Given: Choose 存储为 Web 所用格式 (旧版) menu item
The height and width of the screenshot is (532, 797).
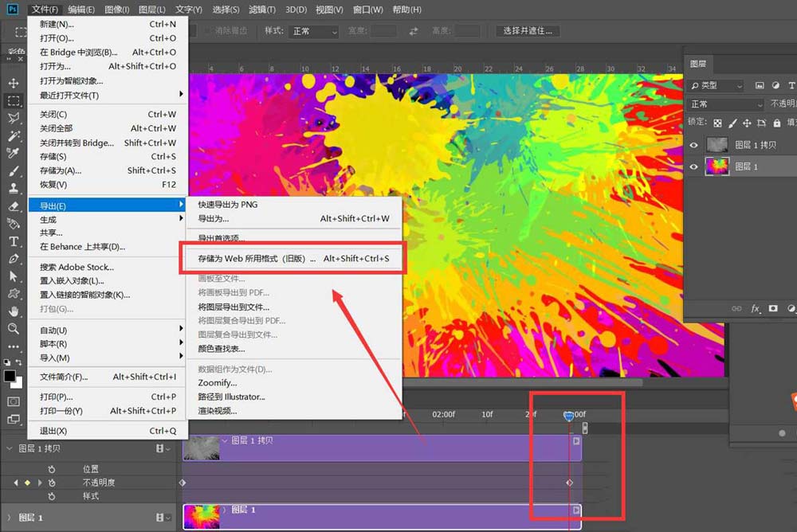Looking at the screenshot, I should point(293,259).
